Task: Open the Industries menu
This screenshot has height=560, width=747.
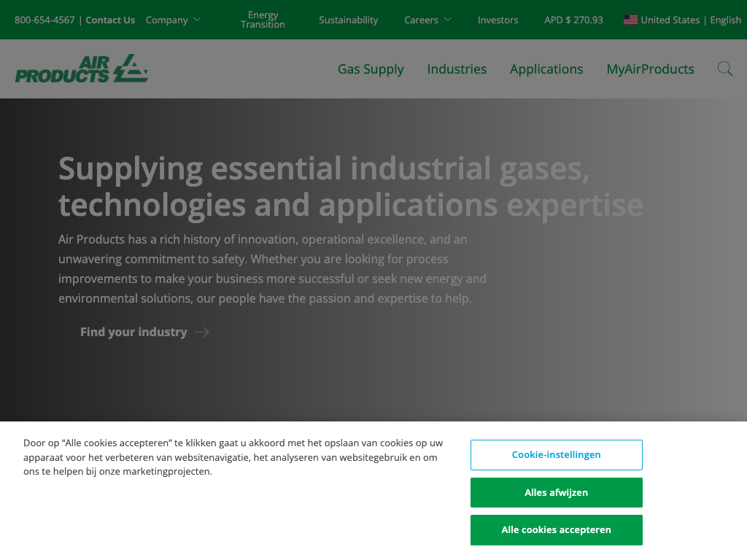Action: coord(457,69)
